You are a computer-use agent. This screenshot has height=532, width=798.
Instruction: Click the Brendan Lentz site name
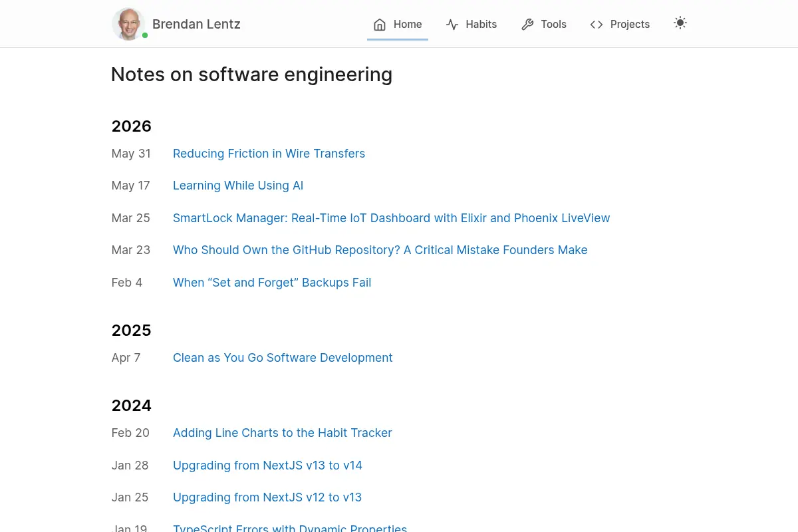tap(196, 24)
